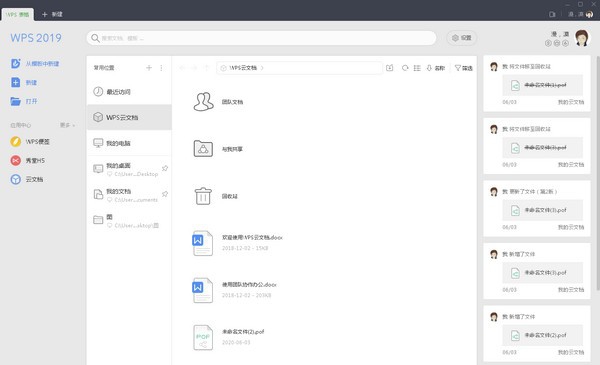Open the 名称 sort dropdown
Screen dimensions: 600x365
[435, 68]
